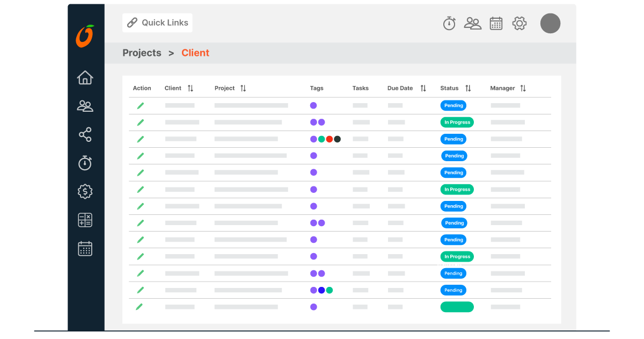The height and width of the screenshot is (339, 644).
Task: Go to Projects in the breadcrumb
Action: (x=142, y=53)
